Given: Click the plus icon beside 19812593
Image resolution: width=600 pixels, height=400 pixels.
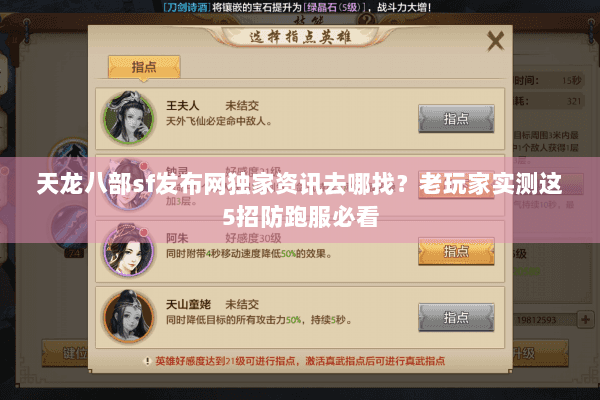Looking at the screenshot, I should coord(585,320).
